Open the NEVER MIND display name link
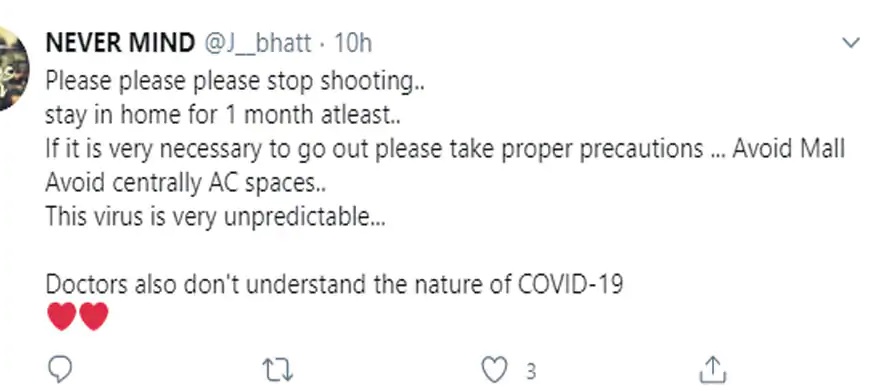 click(x=120, y=43)
